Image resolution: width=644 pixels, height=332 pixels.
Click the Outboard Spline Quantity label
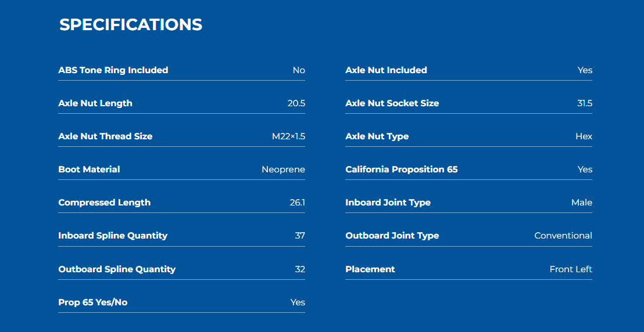click(x=117, y=269)
